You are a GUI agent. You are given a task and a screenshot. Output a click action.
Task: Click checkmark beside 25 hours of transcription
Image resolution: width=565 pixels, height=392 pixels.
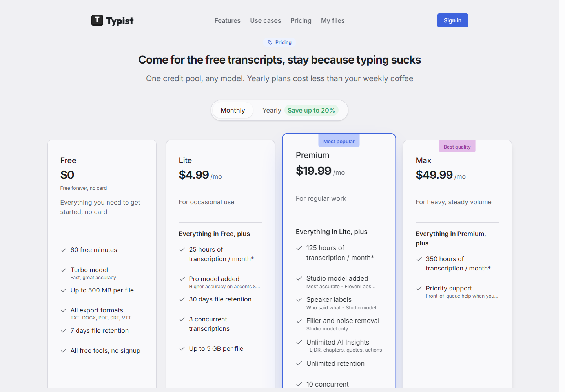pyautogui.click(x=182, y=249)
